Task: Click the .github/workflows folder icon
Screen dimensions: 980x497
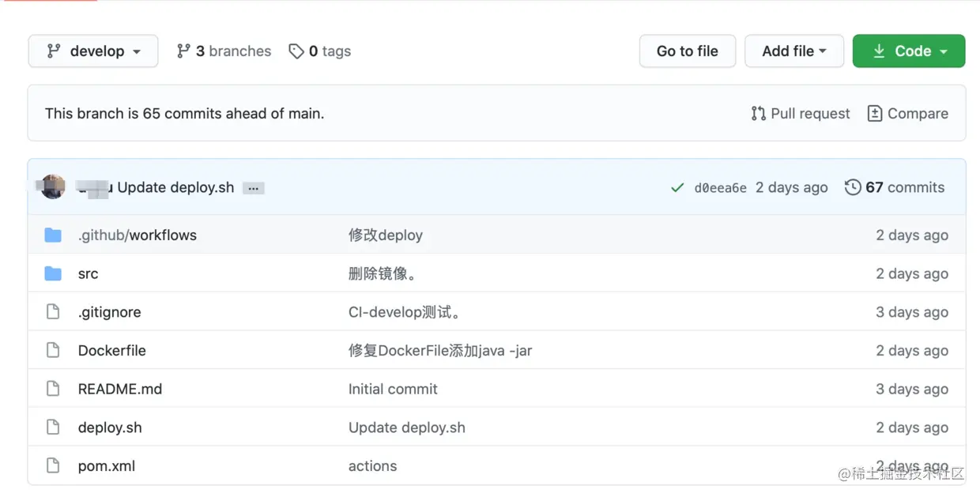Action: pyautogui.click(x=53, y=235)
